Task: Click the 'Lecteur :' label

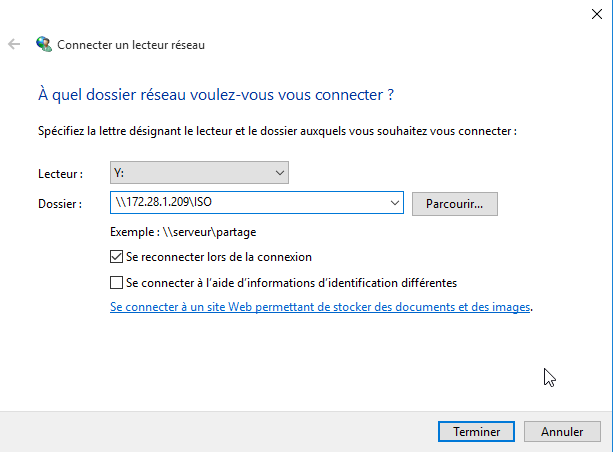Action: click(61, 174)
